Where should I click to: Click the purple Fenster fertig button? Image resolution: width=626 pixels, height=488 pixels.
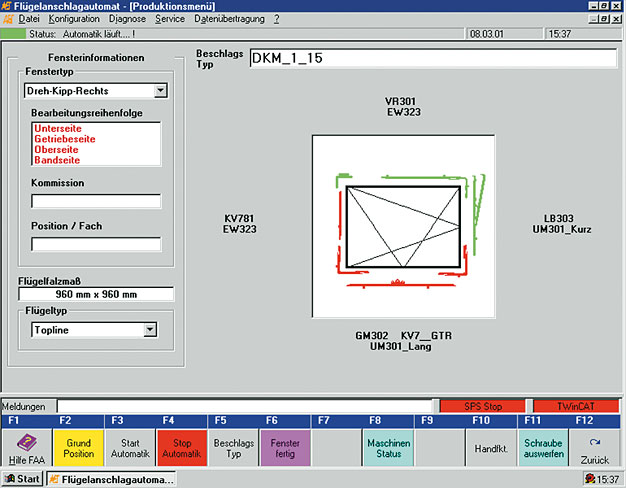[286, 448]
